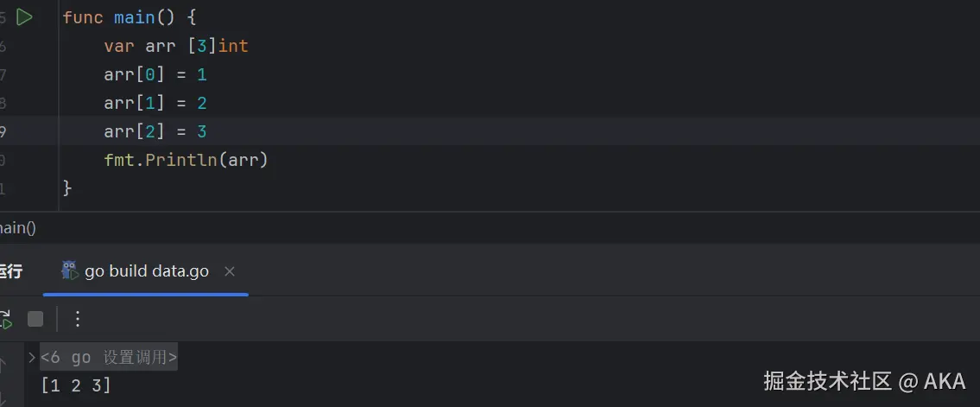Close the go build data.go tab

230,271
